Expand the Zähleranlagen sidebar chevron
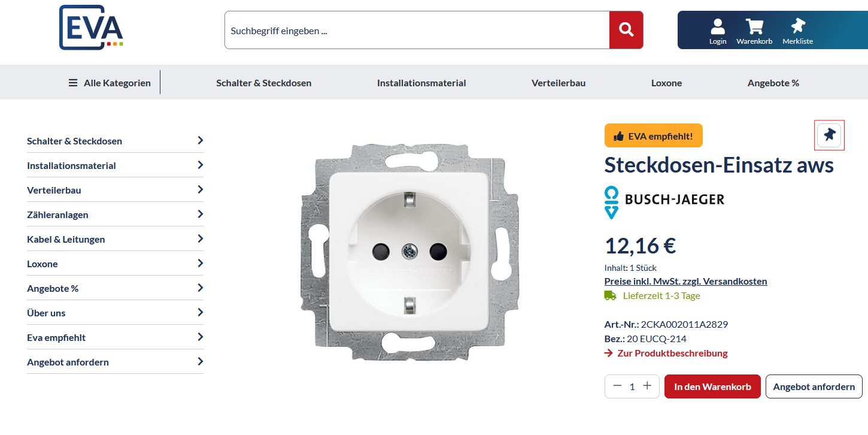The height and width of the screenshot is (435, 868). [x=200, y=215]
